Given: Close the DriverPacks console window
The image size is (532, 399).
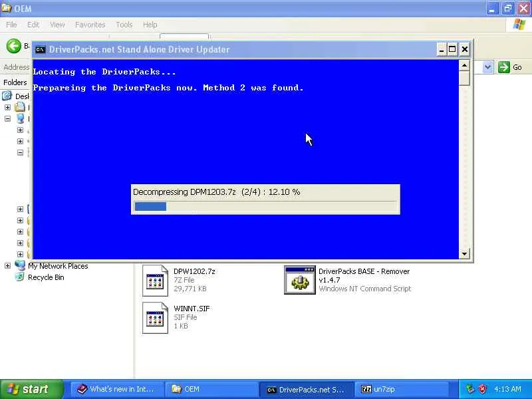Looking at the screenshot, I should click(x=464, y=49).
